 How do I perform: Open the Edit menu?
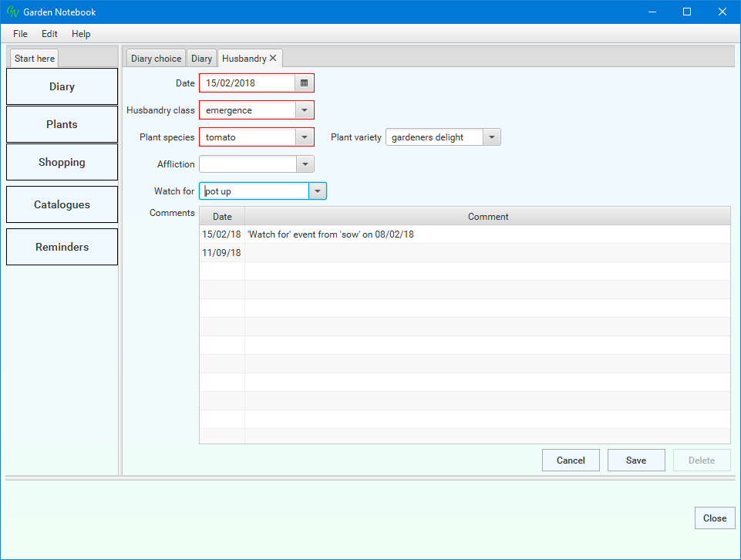[49, 34]
